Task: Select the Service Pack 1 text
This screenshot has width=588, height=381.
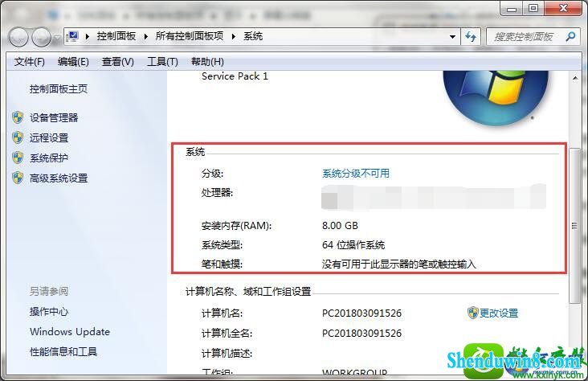Action: [235, 76]
